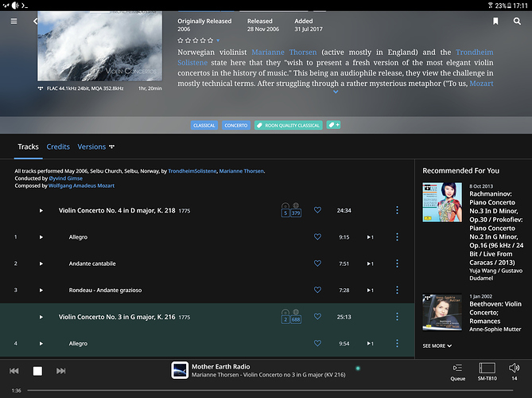532x398 pixels.
Task: Open track link indicator on Andante cantabile
Action: [x=370, y=263]
